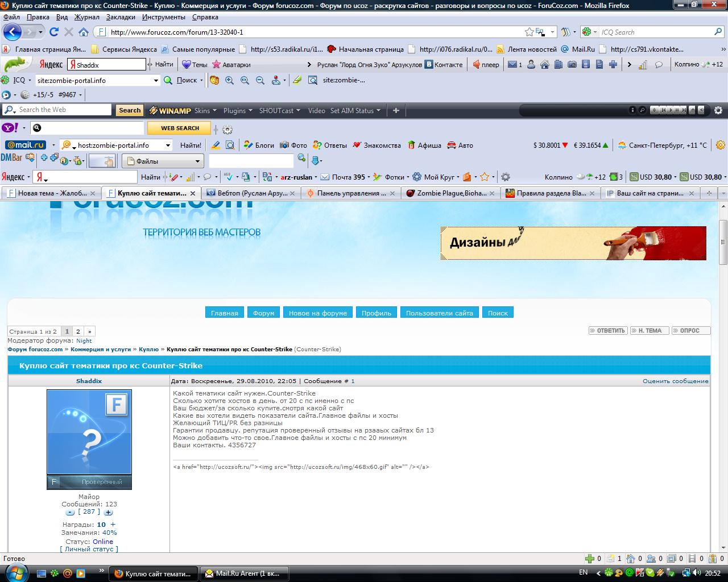The width and height of the screenshot is (728, 582).
Task: Click the Yahoo! logo on Yahoo toolbar
Action: coord(11,128)
